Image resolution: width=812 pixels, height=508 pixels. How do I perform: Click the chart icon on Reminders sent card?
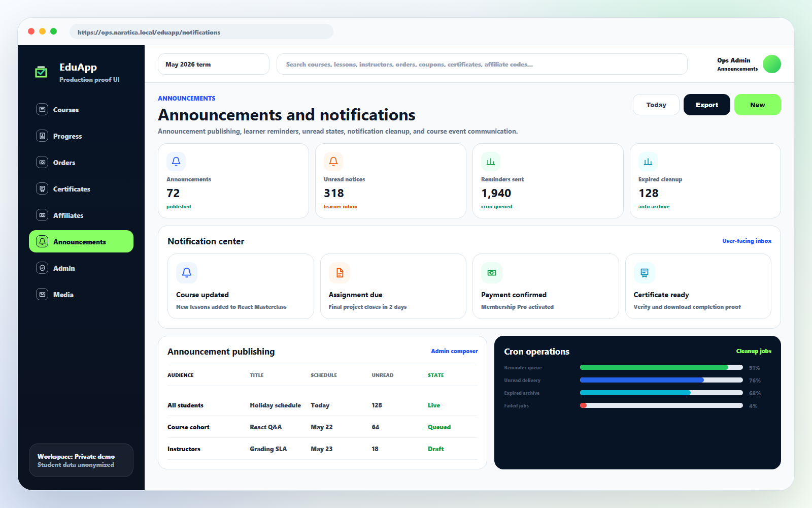(491, 162)
